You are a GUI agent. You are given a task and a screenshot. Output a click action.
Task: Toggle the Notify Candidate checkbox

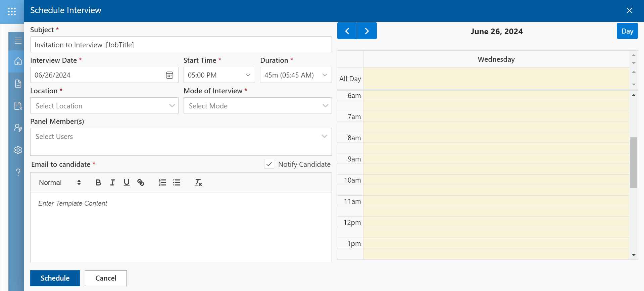point(269,164)
